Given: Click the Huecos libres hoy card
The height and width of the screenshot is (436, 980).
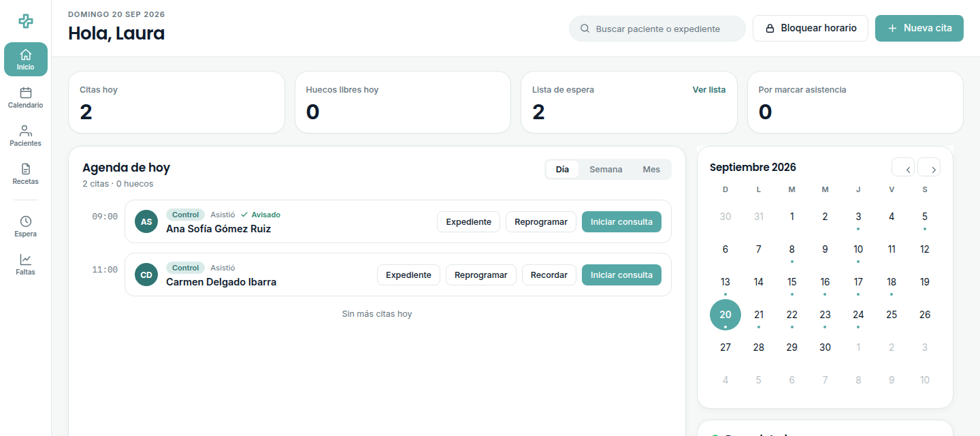Looking at the screenshot, I should coord(403,102).
